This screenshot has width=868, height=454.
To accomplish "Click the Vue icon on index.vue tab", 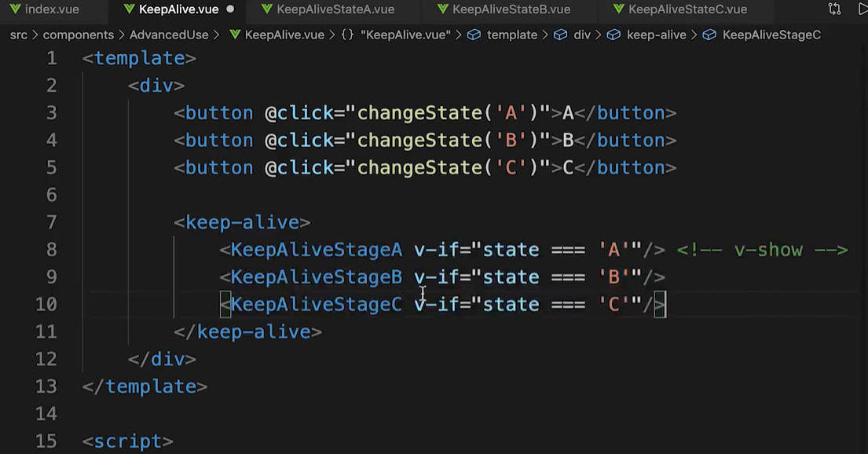I will 15,9.
